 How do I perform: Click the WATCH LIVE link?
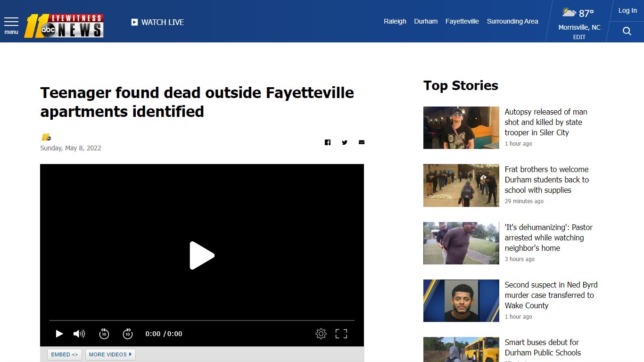163,22
